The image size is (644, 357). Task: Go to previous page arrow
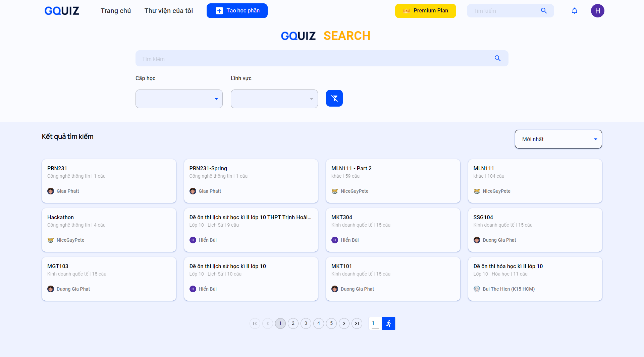click(268, 323)
